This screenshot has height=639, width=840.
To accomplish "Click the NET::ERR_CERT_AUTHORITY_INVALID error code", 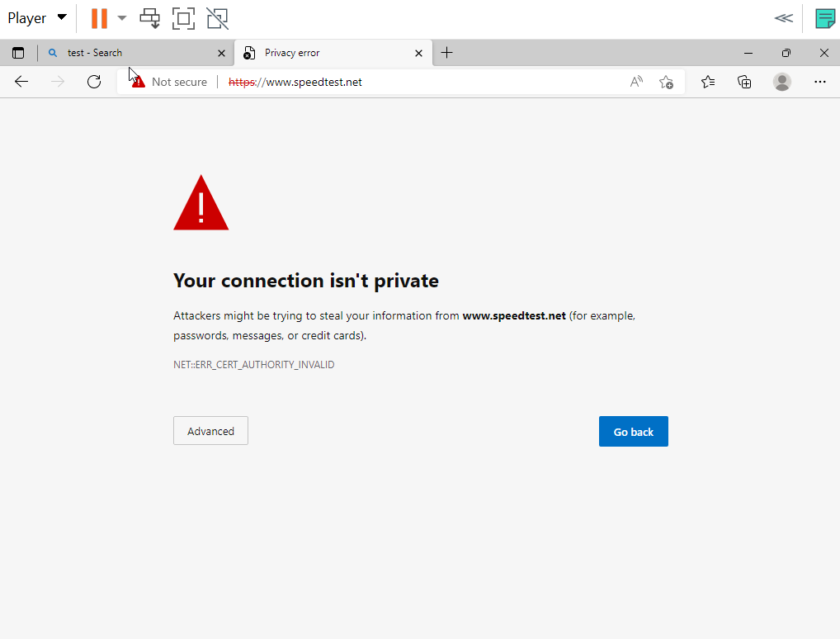I will (x=254, y=365).
